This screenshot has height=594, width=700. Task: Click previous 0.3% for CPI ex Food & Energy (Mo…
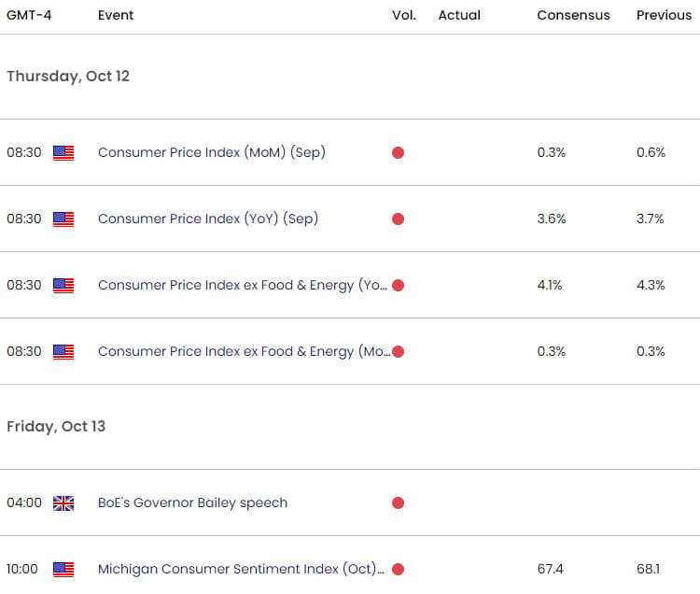pos(651,351)
